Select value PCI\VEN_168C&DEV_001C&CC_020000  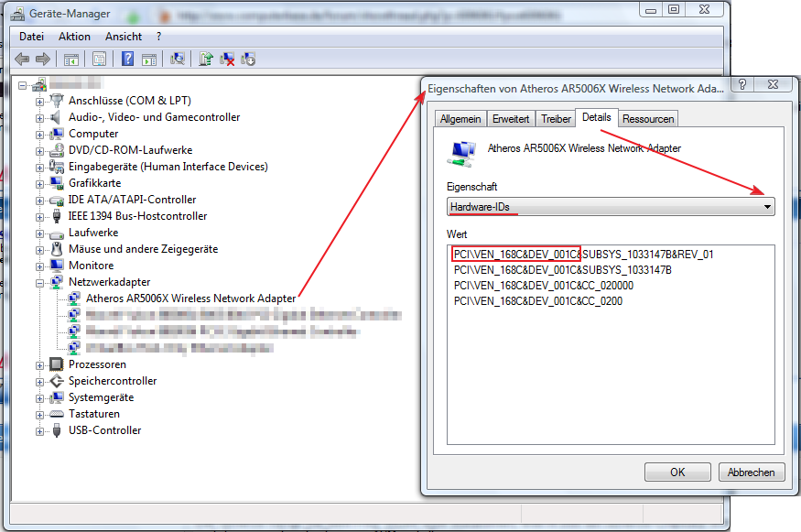544,286
